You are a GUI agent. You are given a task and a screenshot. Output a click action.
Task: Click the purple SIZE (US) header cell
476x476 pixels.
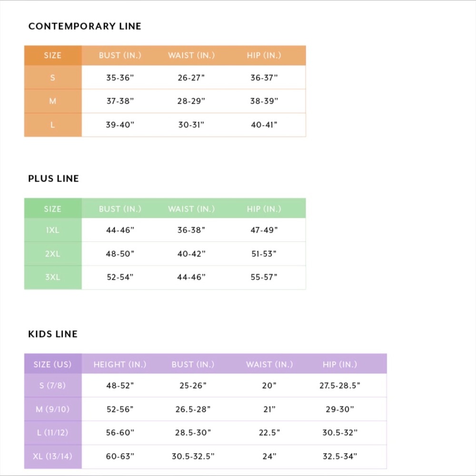52,364
